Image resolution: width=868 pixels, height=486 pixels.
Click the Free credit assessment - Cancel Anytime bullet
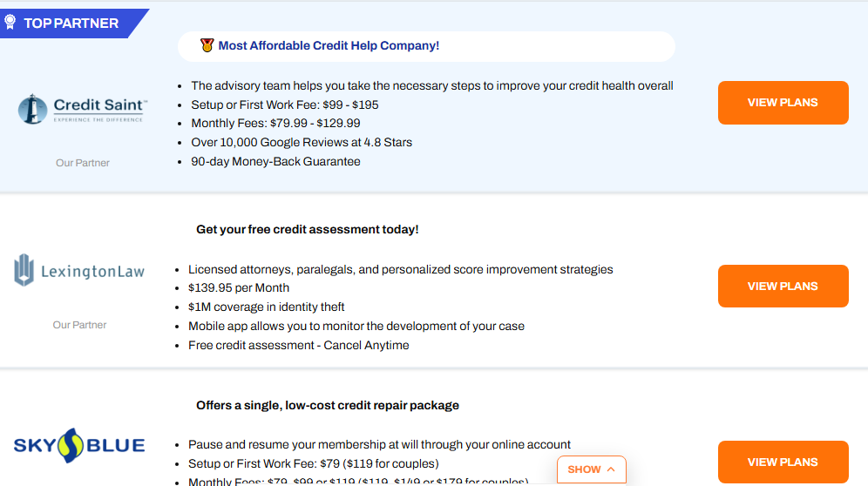pyautogui.click(x=298, y=345)
